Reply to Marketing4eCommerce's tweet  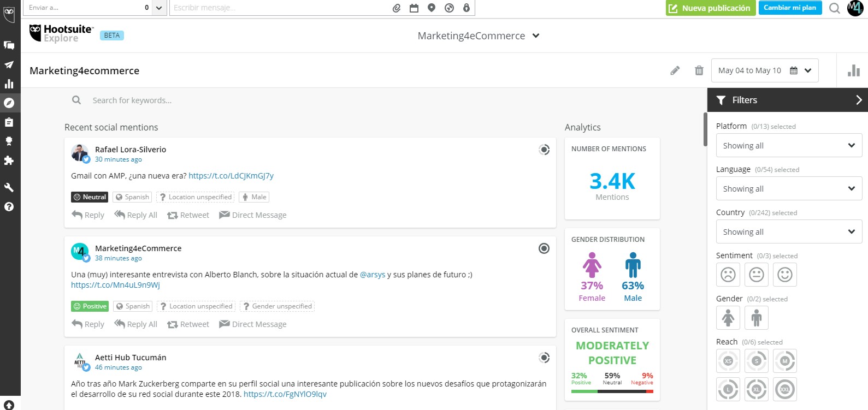(x=88, y=324)
